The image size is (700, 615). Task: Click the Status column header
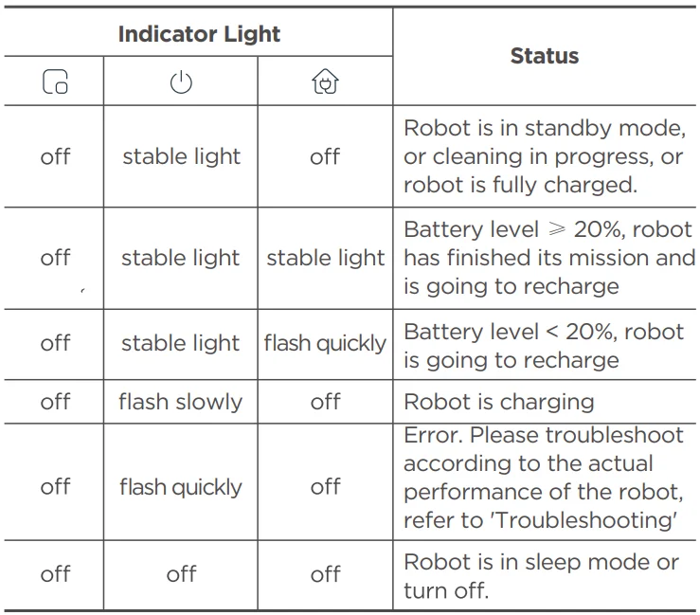point(544,56)
